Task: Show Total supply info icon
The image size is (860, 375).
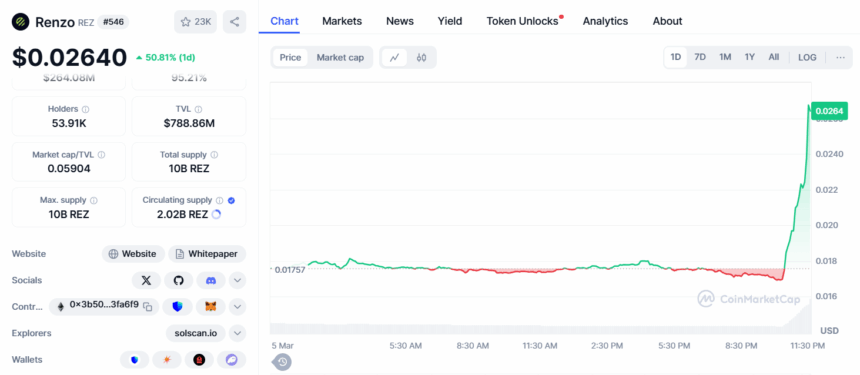Action: [214, 155]
